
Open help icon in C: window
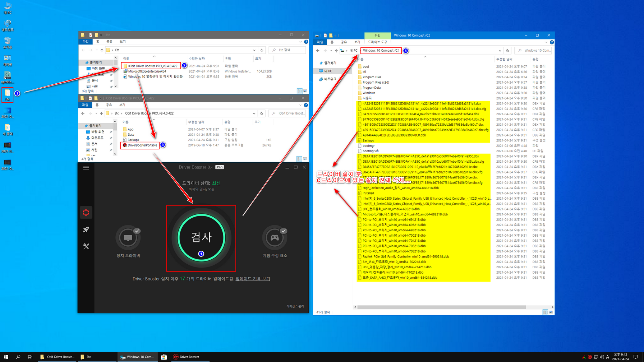pyautogui.click(x=552, y=42)
